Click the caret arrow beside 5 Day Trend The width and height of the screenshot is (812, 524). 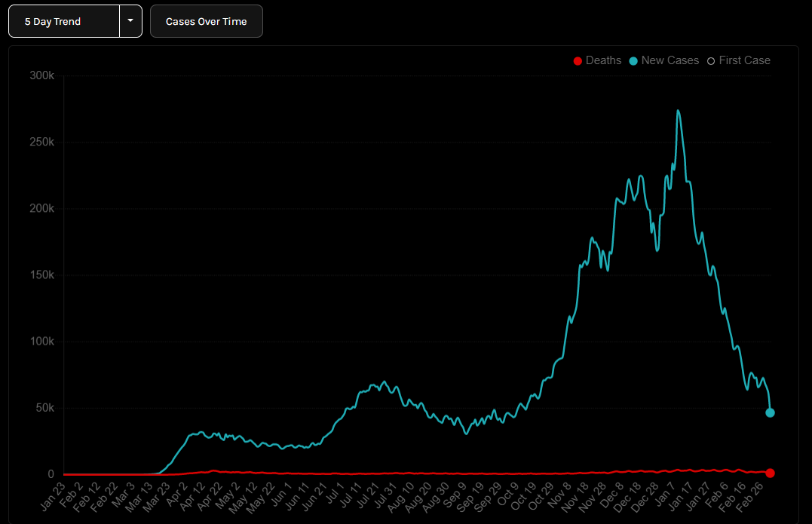coord(130,21)
